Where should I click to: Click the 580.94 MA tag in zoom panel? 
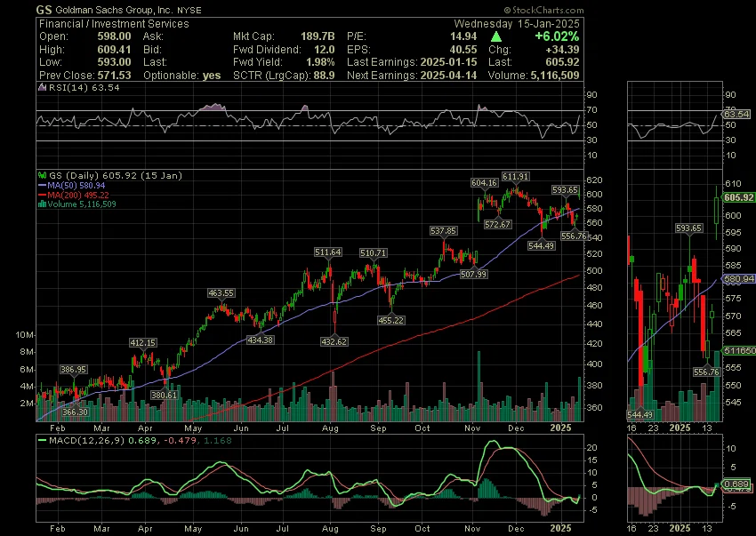(x=738, y=278)
